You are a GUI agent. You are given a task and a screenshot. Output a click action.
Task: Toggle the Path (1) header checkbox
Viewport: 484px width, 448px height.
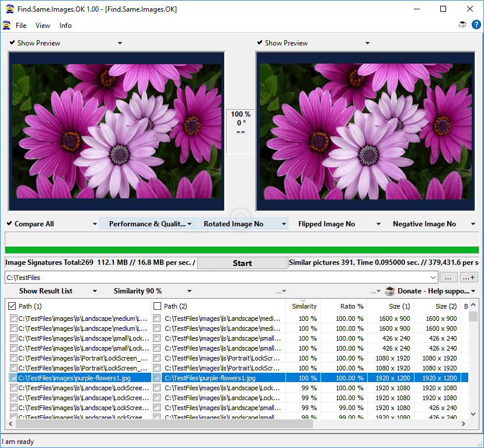[x=13, y=306]
